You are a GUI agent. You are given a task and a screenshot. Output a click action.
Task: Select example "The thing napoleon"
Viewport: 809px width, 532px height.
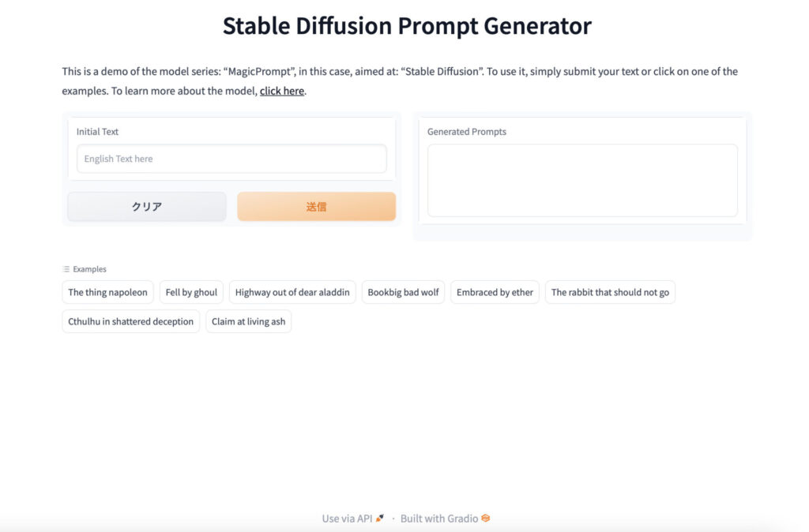[x=107, y=292]
